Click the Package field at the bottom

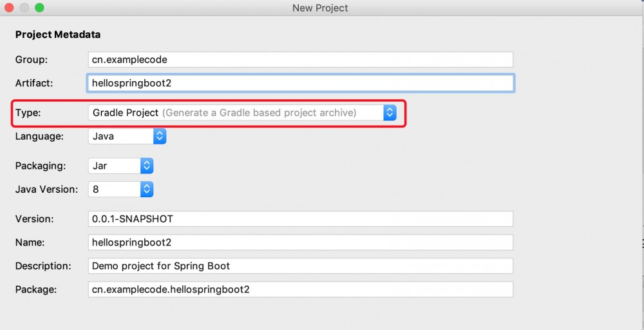[300, 289]
